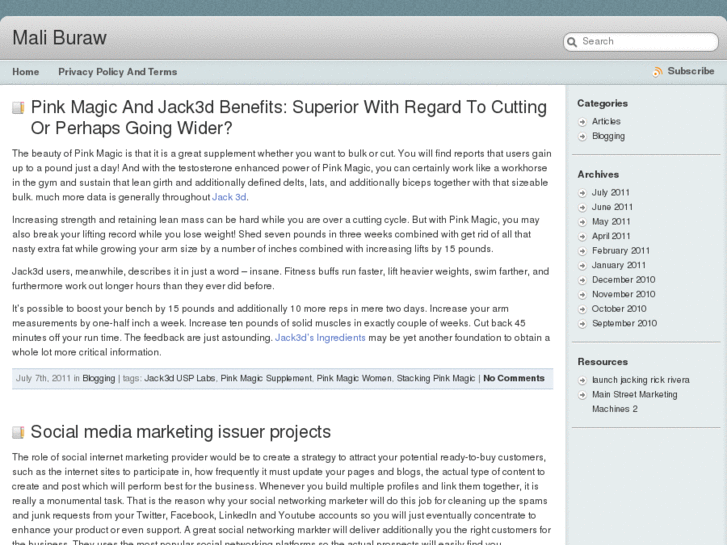
Task: Click the Subscribe link
Action: [691, 71]
